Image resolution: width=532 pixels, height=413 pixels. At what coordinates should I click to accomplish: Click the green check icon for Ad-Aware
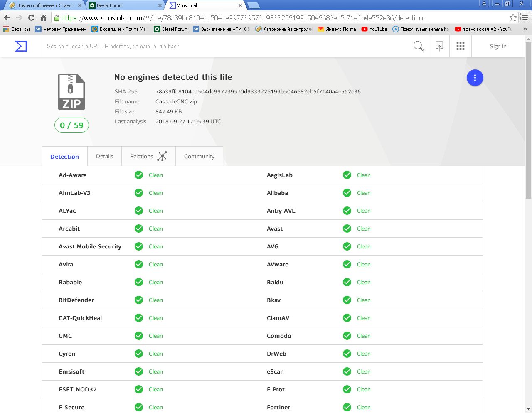[139, 175]
